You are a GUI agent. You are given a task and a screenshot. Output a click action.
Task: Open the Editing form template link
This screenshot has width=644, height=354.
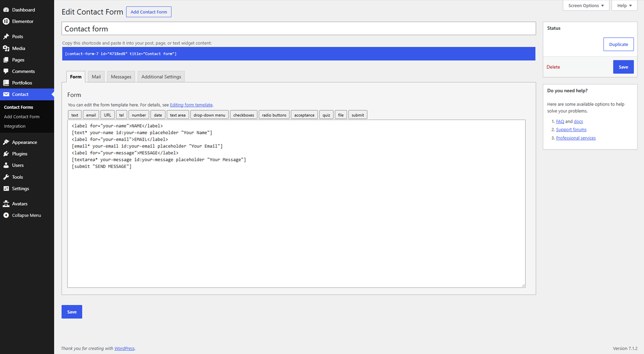click(x=191, y=105)
